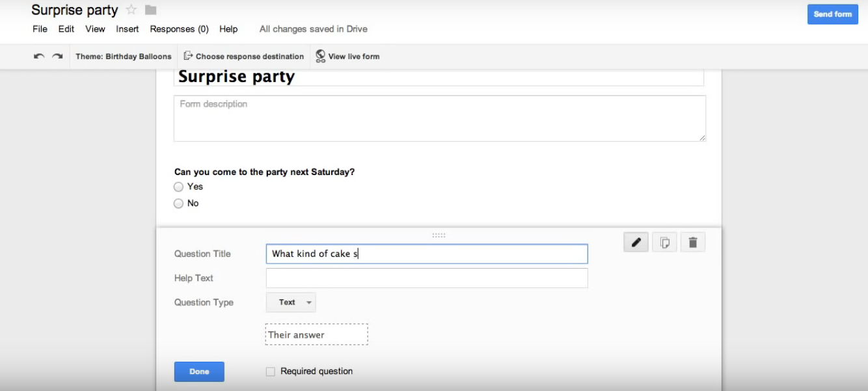This screenshot has width=868, height=391.
Task: Click the Done button
Action: [x=198, y=371]
